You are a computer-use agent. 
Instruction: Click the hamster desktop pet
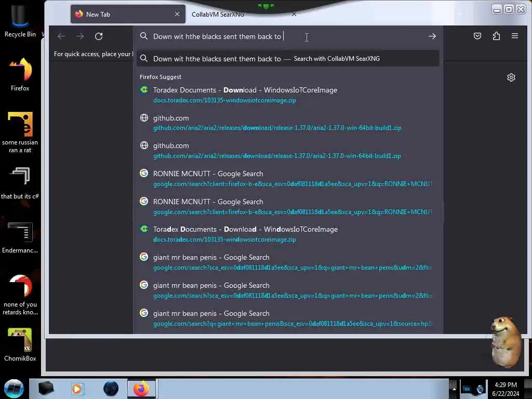tap(507, 342)
